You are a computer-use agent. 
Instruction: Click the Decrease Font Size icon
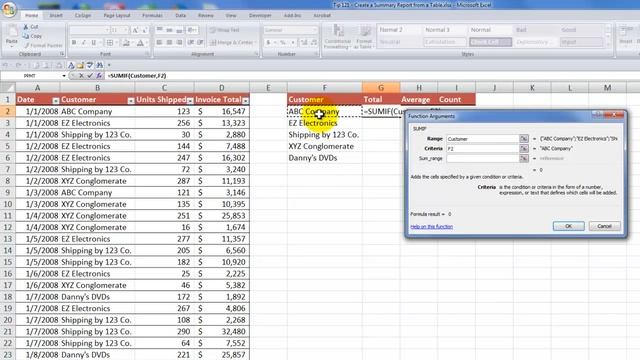click(x=144, y=30)
